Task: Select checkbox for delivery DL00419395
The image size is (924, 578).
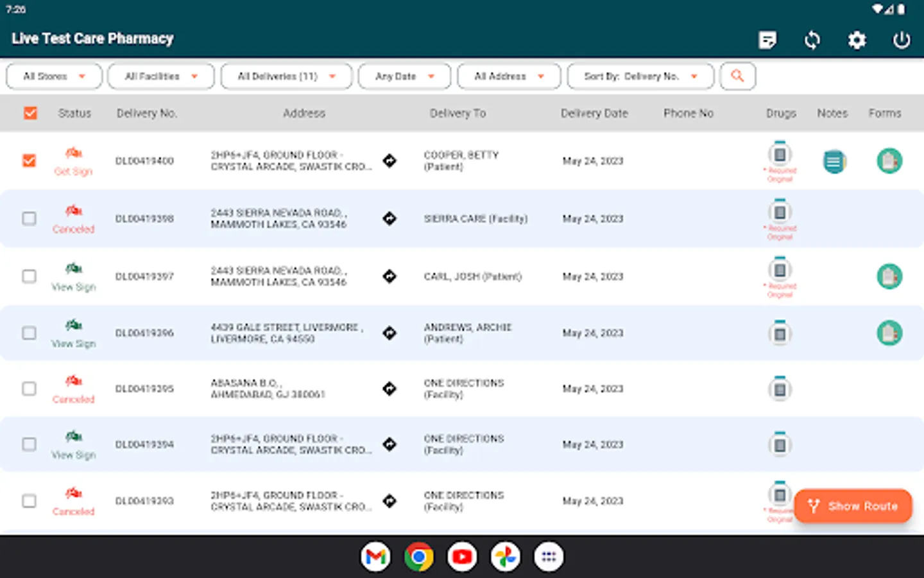Action: point(30,389)
